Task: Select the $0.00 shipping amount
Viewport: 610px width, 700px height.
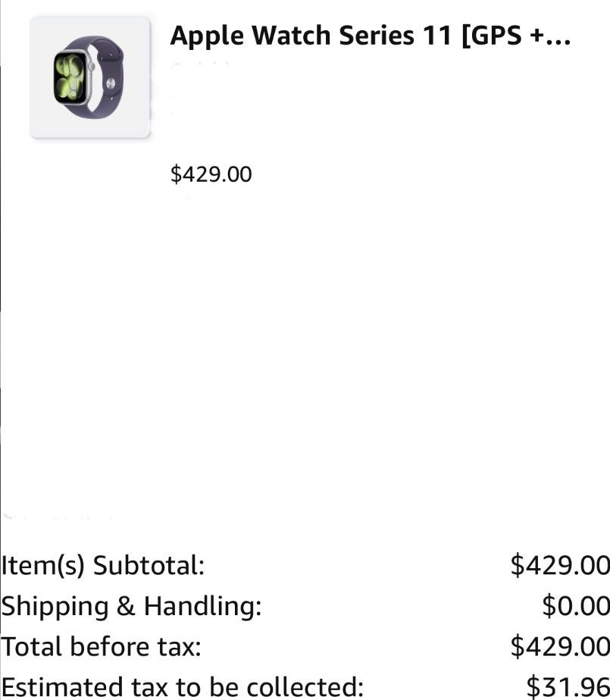Action: click(576, 606)
